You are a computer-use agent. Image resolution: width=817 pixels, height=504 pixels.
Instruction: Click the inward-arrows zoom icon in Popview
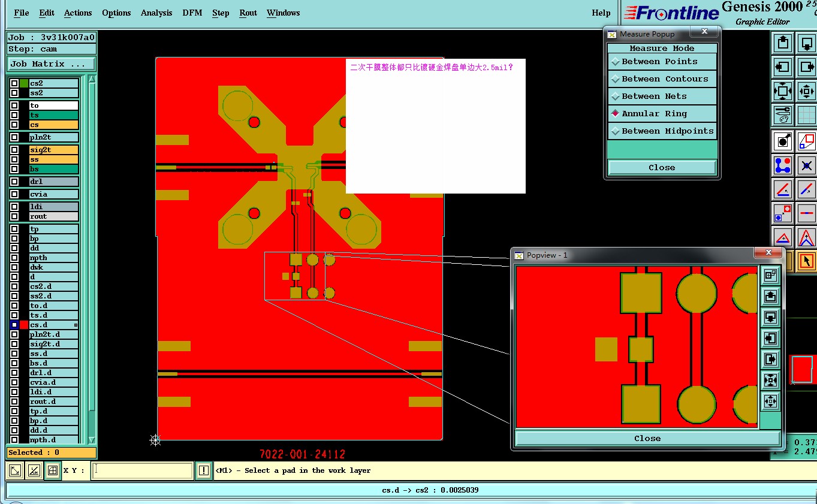[x=770, y=380]
